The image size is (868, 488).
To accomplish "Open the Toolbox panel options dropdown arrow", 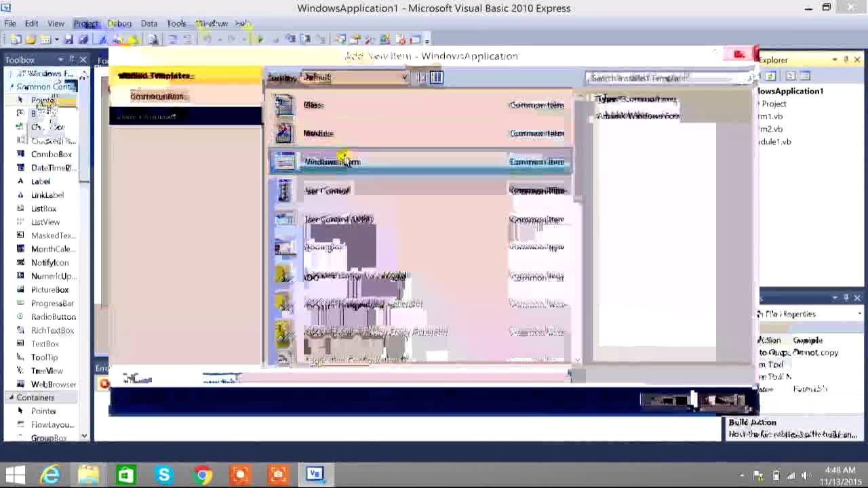I will pyautogui.click(x=61, y=60).
